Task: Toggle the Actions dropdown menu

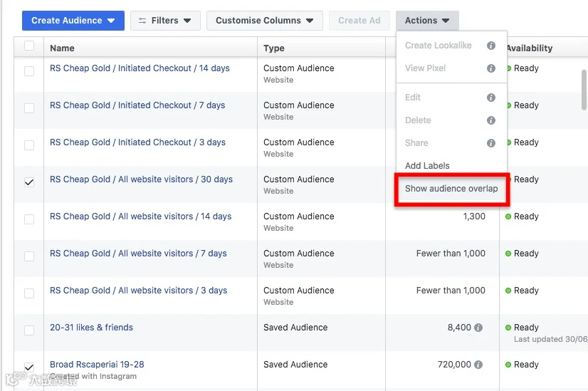Action: [x=427, y=20]
